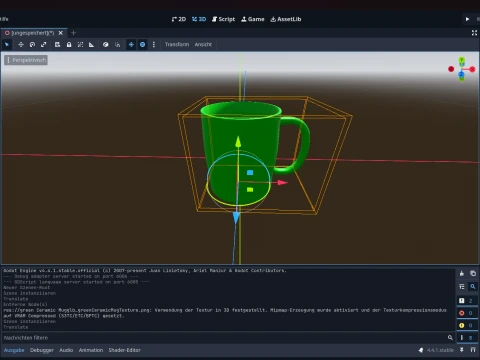Viewport: 480px width, 360px height.
Task: Pin the bottom panel with pin icon
Action: pos(462,350)
